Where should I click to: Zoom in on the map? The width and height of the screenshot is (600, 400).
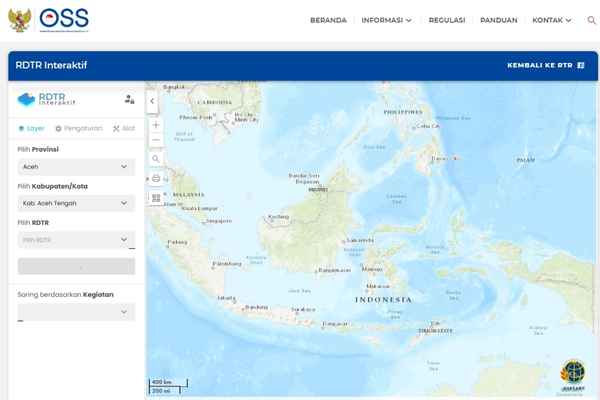click(x=156, y=126)
